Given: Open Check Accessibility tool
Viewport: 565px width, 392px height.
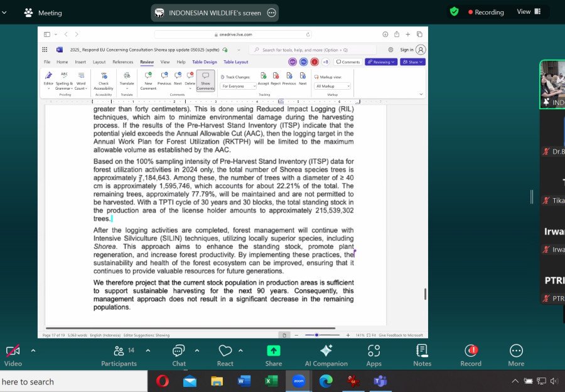Looking at the screenshot, I should pos(104,80).
